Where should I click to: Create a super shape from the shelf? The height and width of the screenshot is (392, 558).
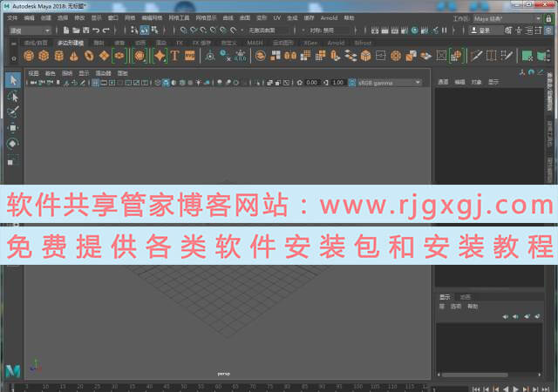pos(160,56)
